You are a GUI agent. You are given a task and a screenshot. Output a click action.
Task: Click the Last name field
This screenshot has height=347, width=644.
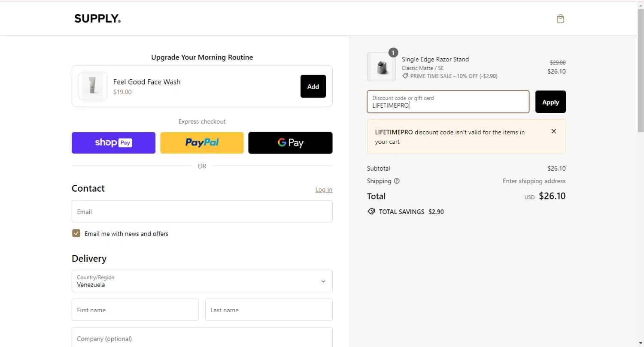(x=269, y=310)
